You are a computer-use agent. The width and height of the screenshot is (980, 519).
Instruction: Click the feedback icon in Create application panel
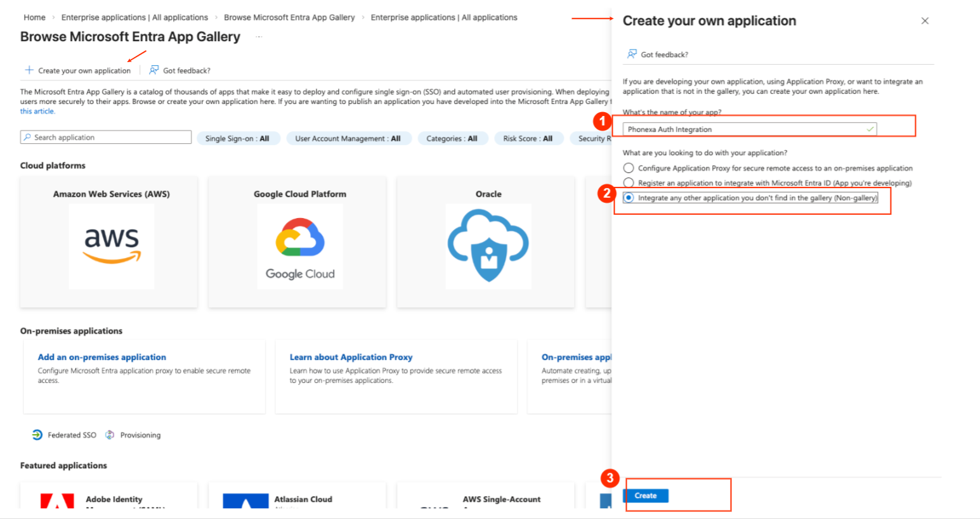click(x=632, y=54)
